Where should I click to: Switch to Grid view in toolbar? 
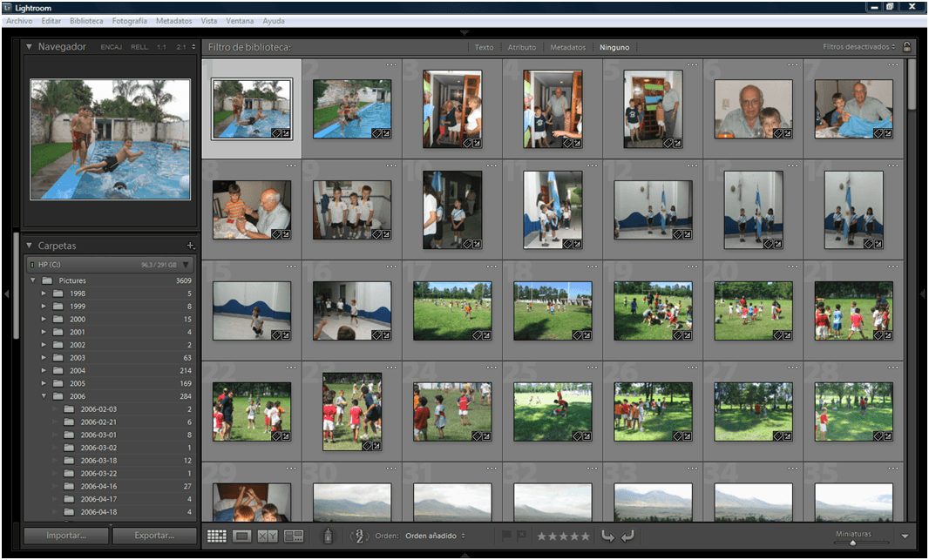[216, 536]
